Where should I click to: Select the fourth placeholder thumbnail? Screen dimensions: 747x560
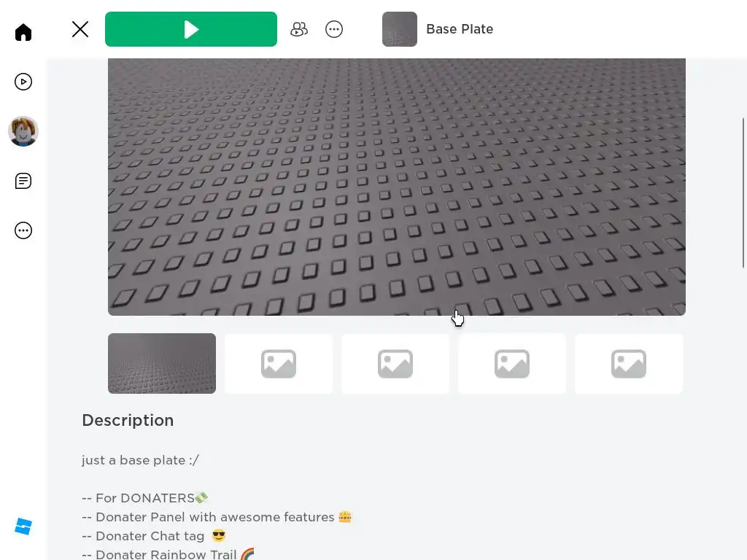pos(512,363)
